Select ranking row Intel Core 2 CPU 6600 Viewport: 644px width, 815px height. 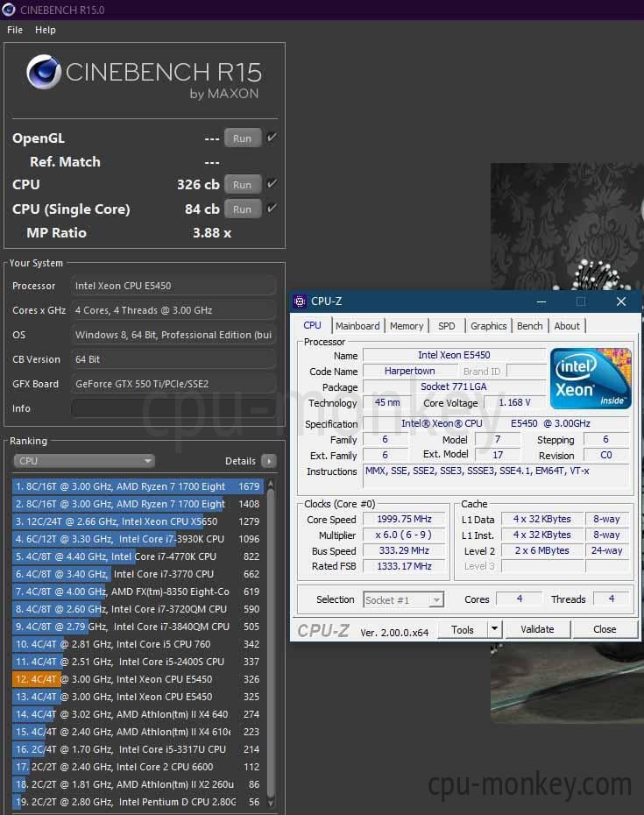pos(138,767)
